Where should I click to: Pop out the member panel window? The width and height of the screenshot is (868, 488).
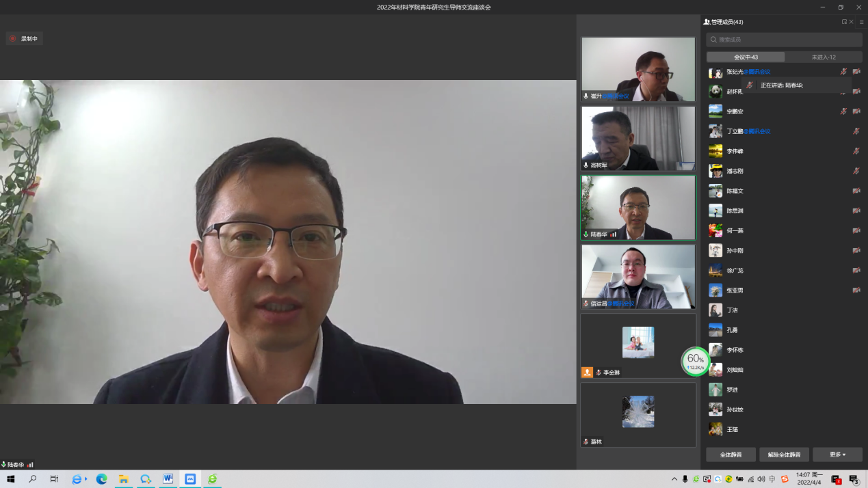coord(844,22)
